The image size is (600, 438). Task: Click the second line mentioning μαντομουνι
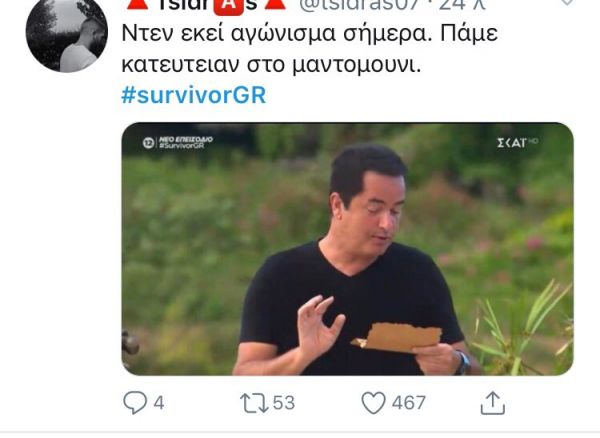click(x=271, y=65)
